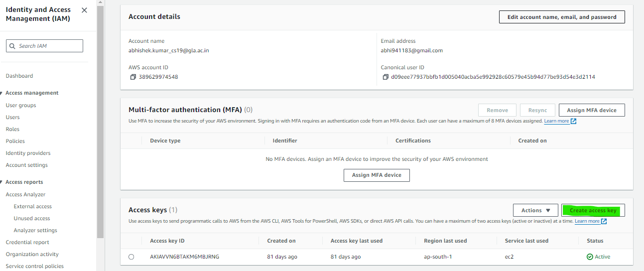
Task: Click the MFA Created on column header
Action: (532, 141)
